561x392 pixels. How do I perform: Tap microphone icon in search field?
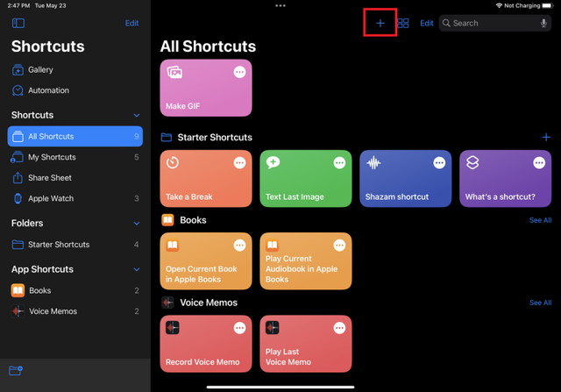543,24
